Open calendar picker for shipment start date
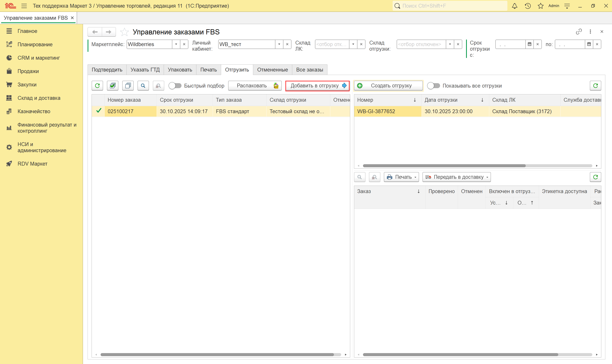The image size is (612, 364). [x=529, y=44]
